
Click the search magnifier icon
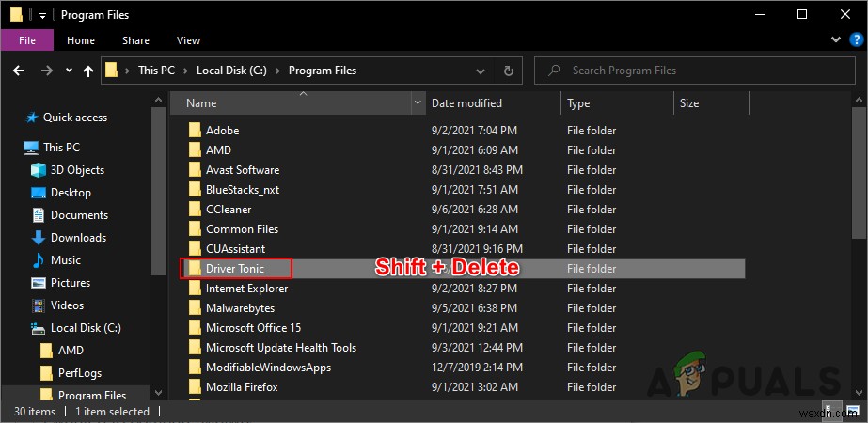(553, 70)
